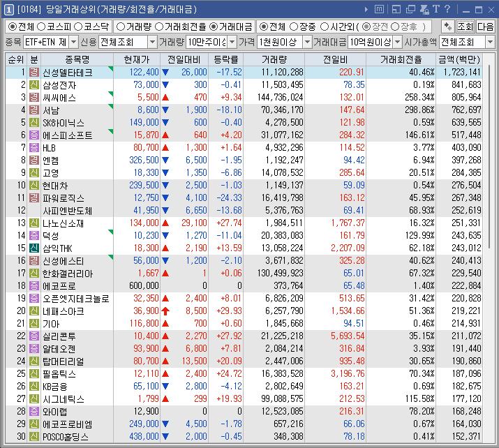Screen dimensions: 499x448
Task: Click the market badge icon for 엔켐
Action: point(34,160)
